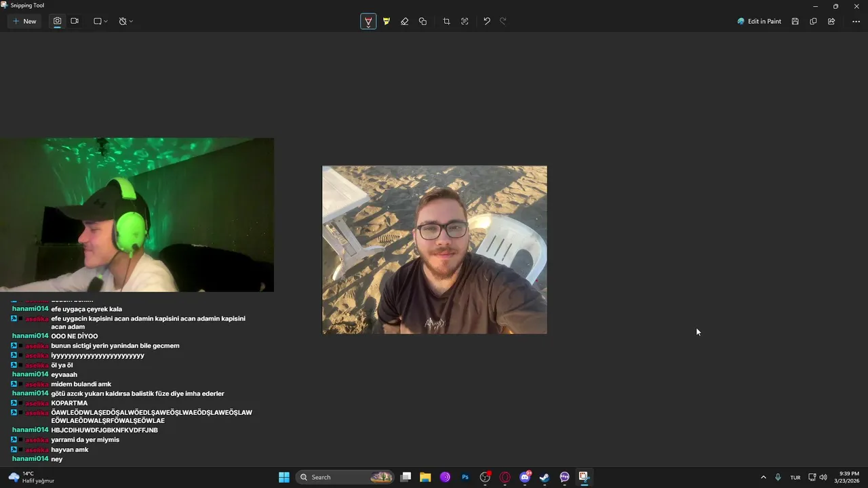Click the taskbar Search box
868x488 pixels.
[x=346, y=477]
